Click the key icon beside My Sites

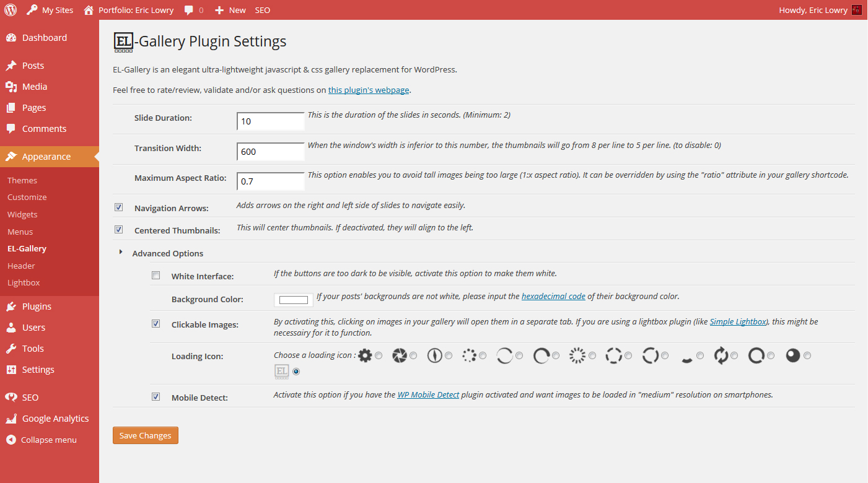point(32,10)
